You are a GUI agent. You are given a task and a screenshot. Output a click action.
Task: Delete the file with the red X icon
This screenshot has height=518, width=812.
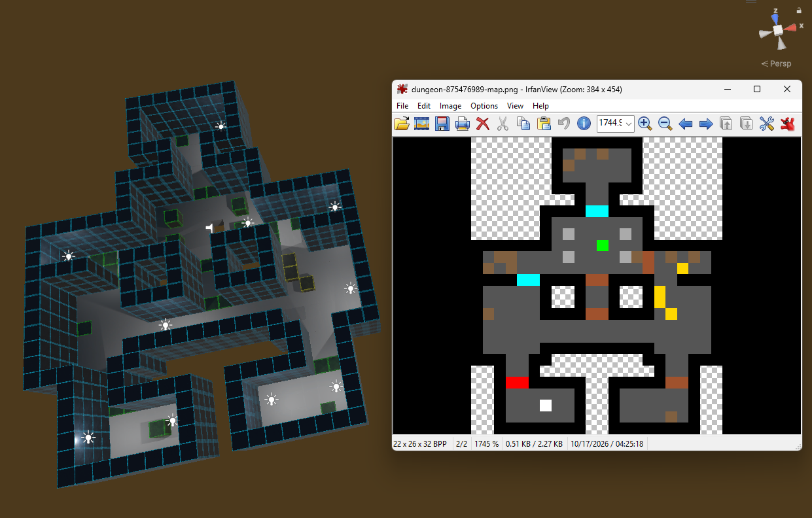click(483, 123)
